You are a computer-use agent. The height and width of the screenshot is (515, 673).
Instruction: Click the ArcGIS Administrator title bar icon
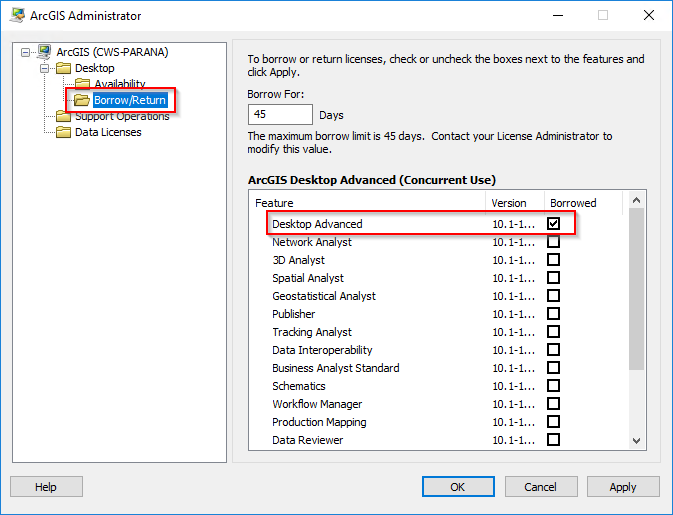[18, 15]
